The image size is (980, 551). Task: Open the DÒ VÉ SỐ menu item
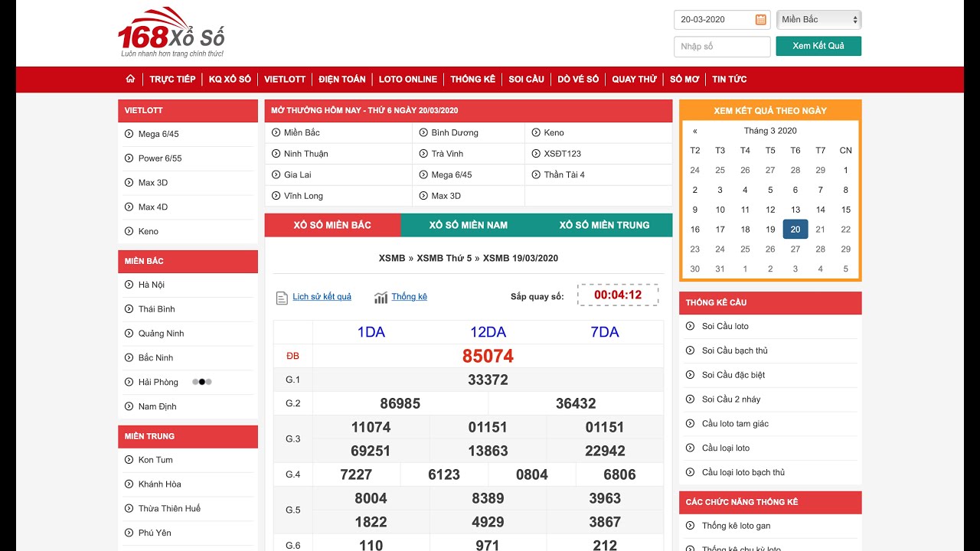(x=578, y=79)
